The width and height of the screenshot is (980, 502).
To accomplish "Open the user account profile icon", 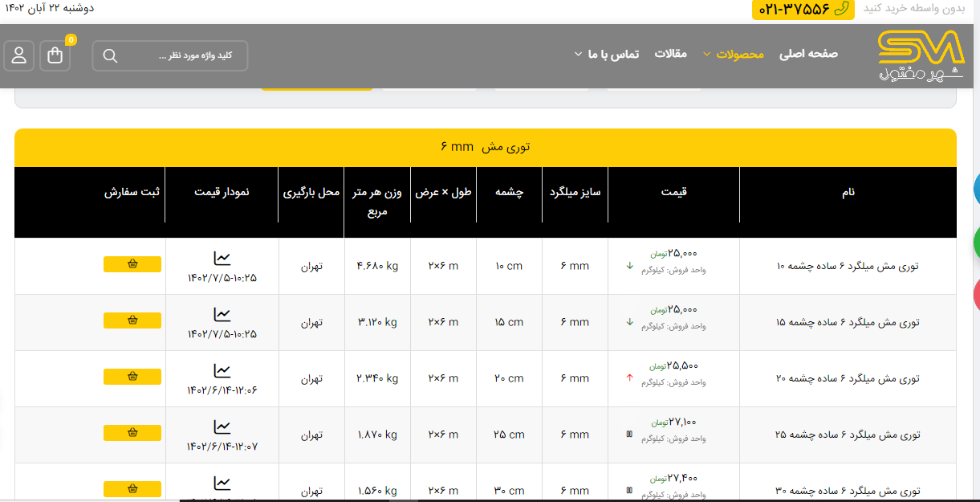I will 19,55.
